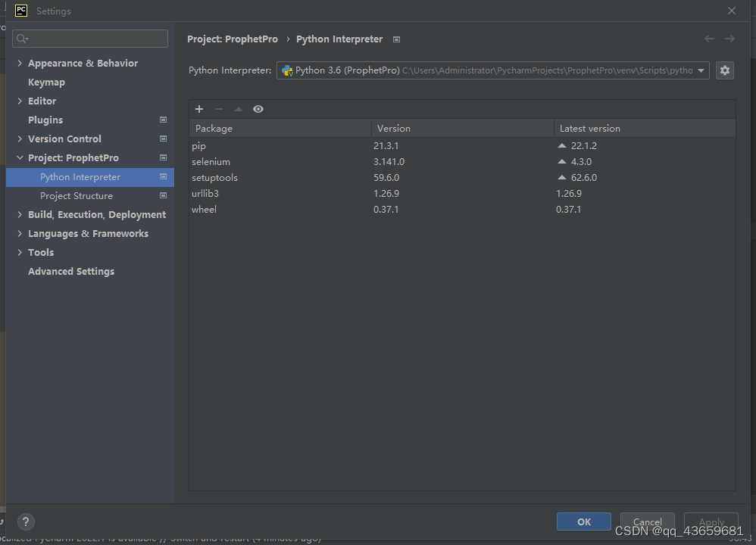This screenshot has width=756, height=545.
Task: Click project-level marker icon beside Project Structure
Action: [x=163, y=195]
